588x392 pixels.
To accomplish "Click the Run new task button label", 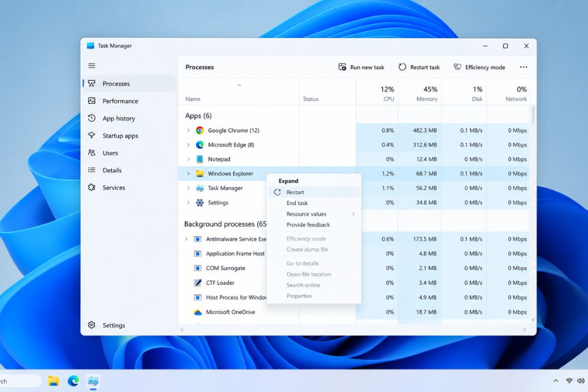I will [x=367, y=67].
